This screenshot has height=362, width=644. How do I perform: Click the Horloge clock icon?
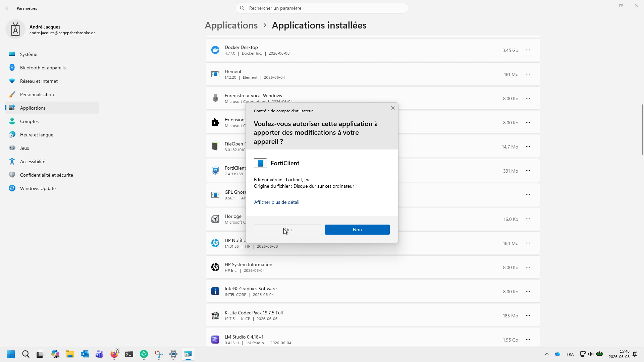tap(215, 219)
